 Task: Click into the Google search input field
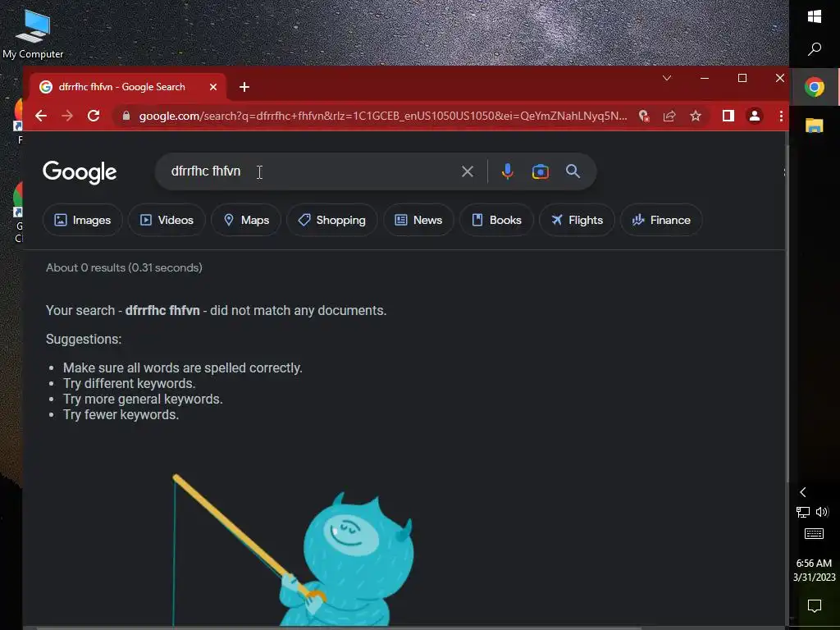pyautogui.click(x=311, y=171)
